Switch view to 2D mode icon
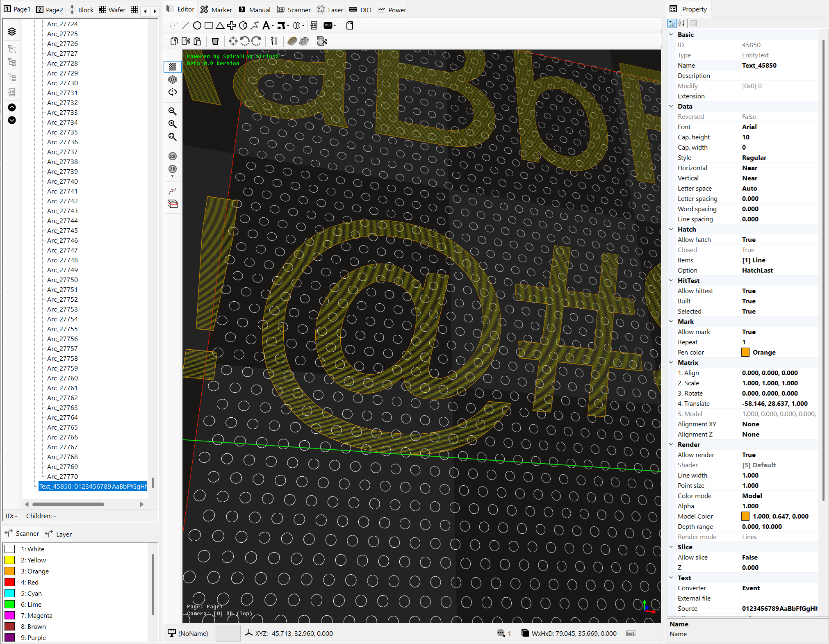This screenshot has height=644, width=829. [x=173, y=156]
